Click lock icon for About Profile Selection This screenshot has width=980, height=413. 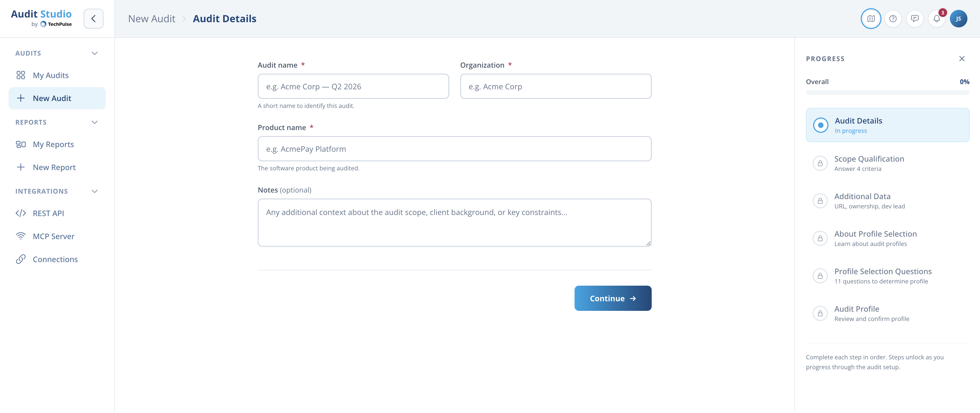820,239
